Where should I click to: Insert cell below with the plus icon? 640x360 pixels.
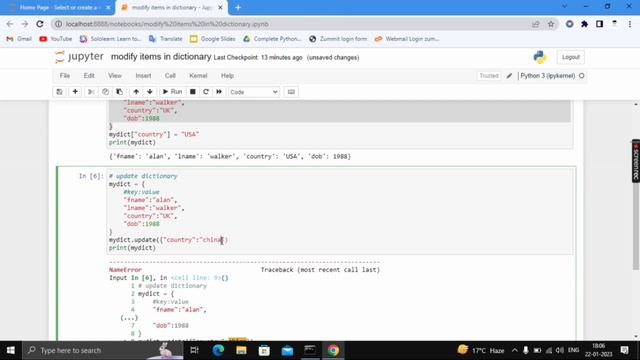(x=75, y=92)
